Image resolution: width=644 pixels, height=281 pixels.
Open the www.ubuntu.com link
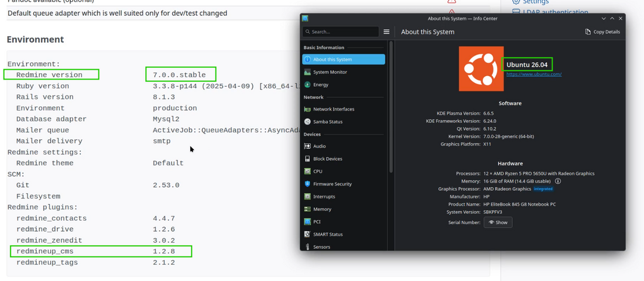point(534,74)
